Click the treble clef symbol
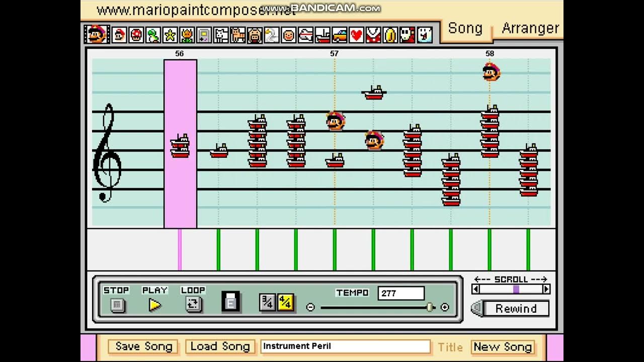Viewport: 644px width, 362px height. coord(107,153)
